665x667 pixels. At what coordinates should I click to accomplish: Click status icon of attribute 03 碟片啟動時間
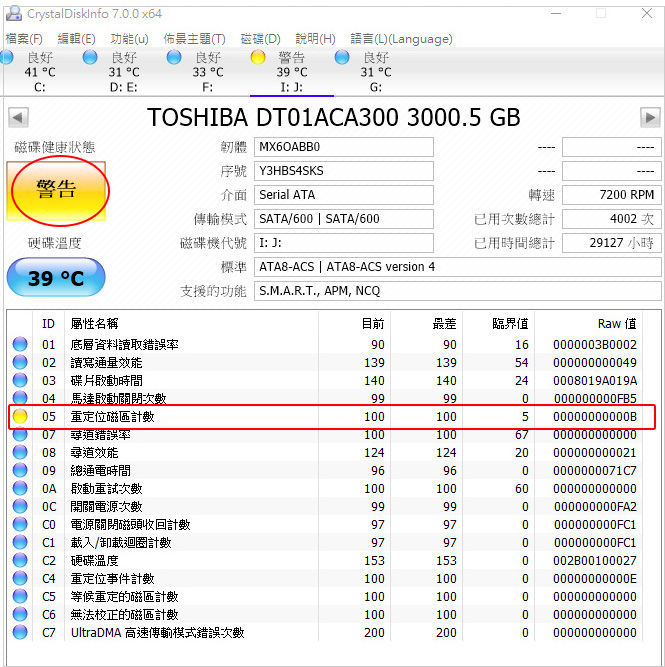coord(20,380)
